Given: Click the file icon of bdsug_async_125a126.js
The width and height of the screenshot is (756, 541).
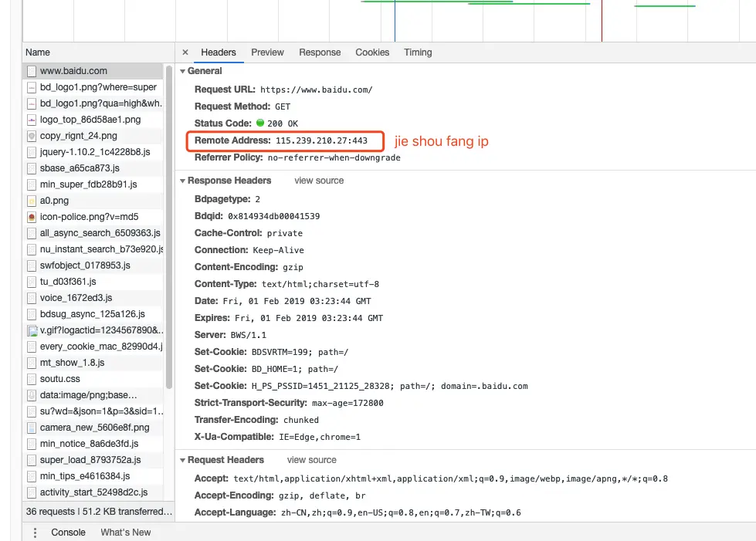Looking at the screenshot, I should (x=32, y=314).
